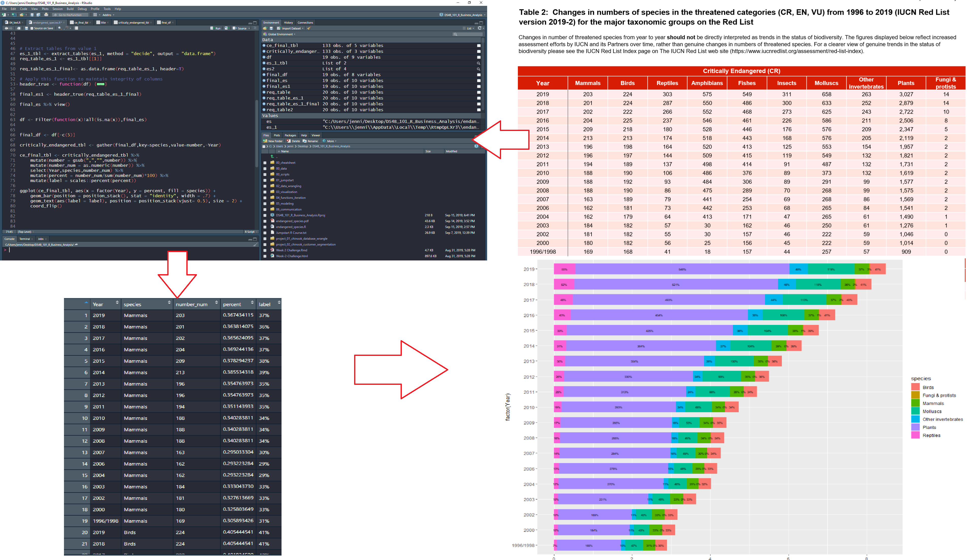The image size is (973, 560).
Task: Clear console using the broom icon
Action: click(x=255, y=245)
